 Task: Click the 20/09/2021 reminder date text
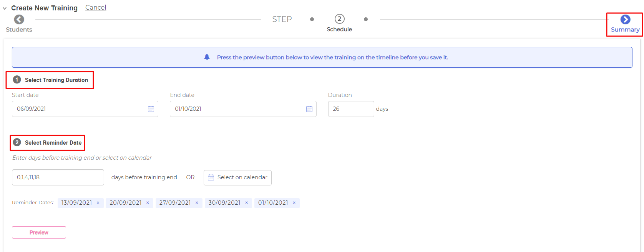(125, 203)
